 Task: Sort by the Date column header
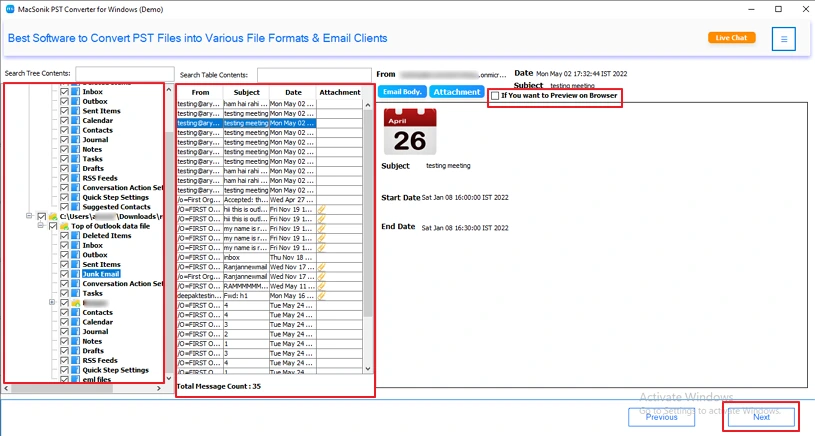(293, 93)
